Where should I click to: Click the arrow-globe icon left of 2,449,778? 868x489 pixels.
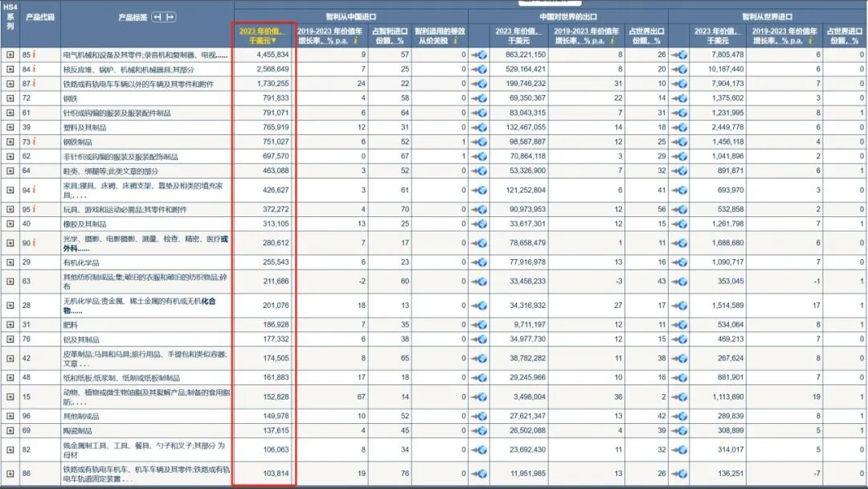(x=678, y=127)
